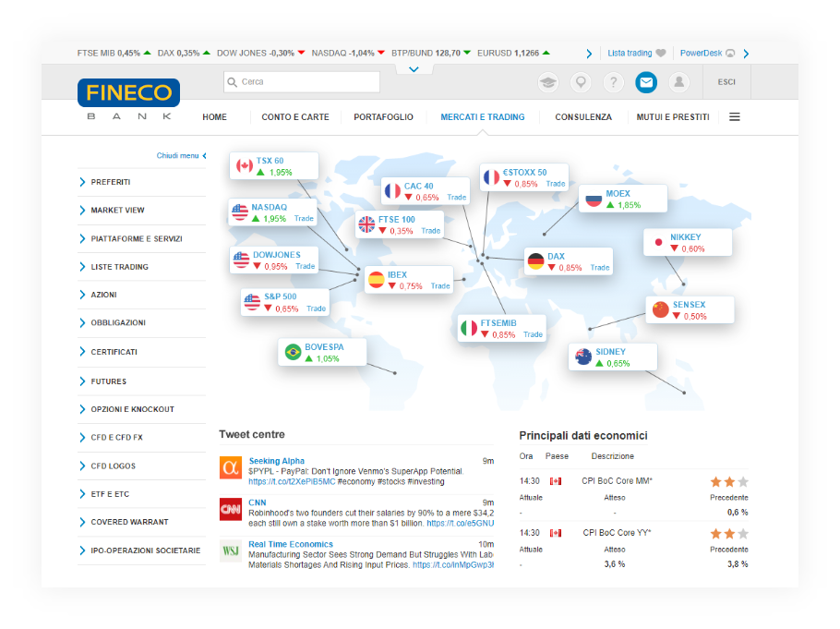Open the PowerDesk link
The width and height of the screenshot is (840, 629).
(x=701, y=53)
